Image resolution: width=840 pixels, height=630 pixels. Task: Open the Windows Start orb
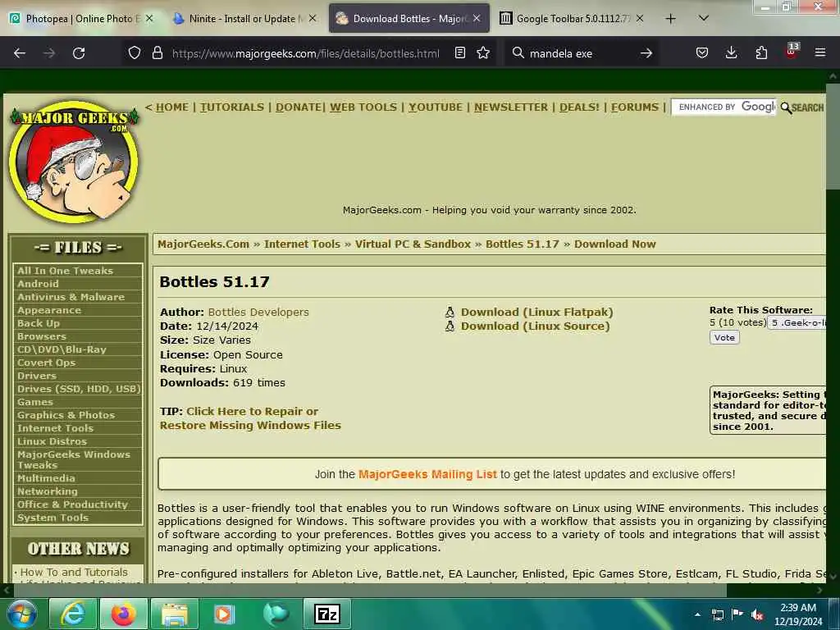pos(21,614)
